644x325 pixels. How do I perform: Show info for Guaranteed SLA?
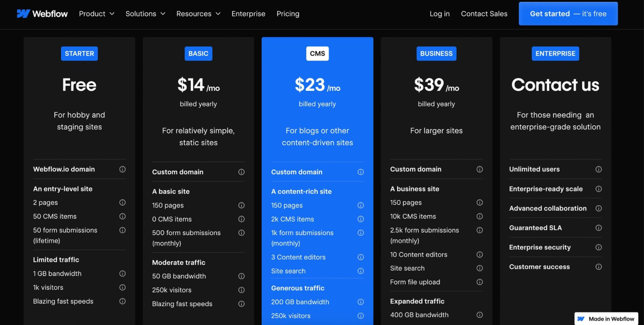click(x=599, y=228)
